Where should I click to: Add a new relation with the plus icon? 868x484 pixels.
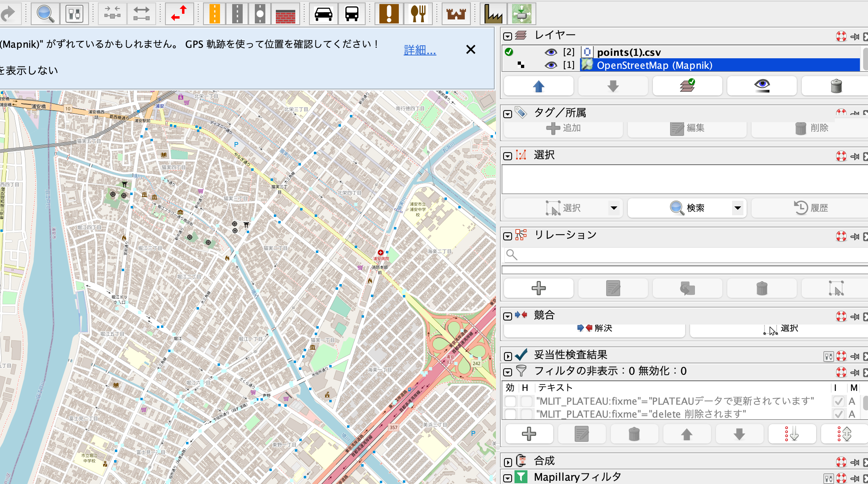pos(538,288)
